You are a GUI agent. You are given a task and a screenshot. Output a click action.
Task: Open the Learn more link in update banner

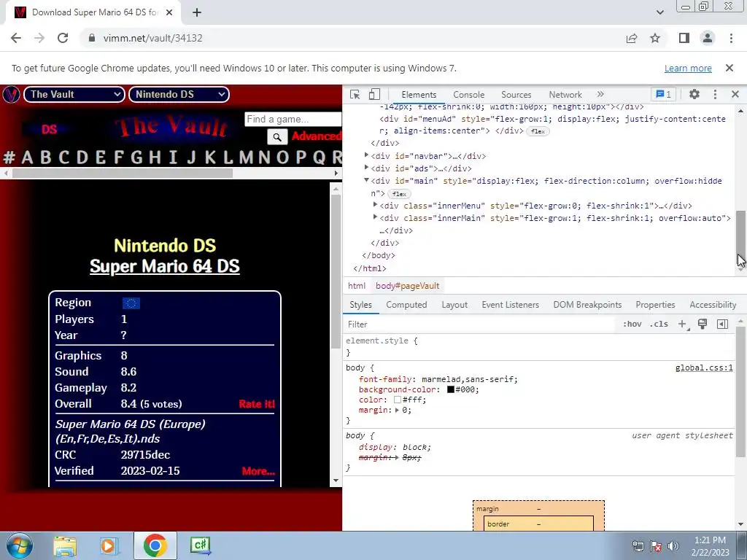pyautogui.click(x=688, y=68)
